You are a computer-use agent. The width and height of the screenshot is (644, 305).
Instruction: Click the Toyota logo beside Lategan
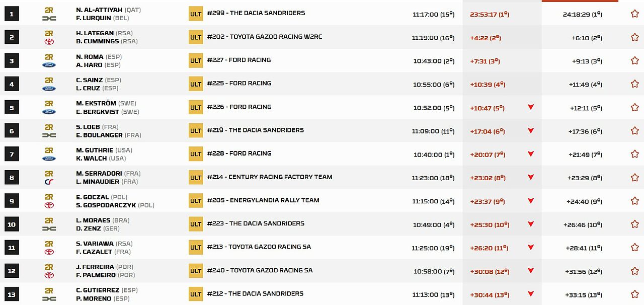[49, 41]
